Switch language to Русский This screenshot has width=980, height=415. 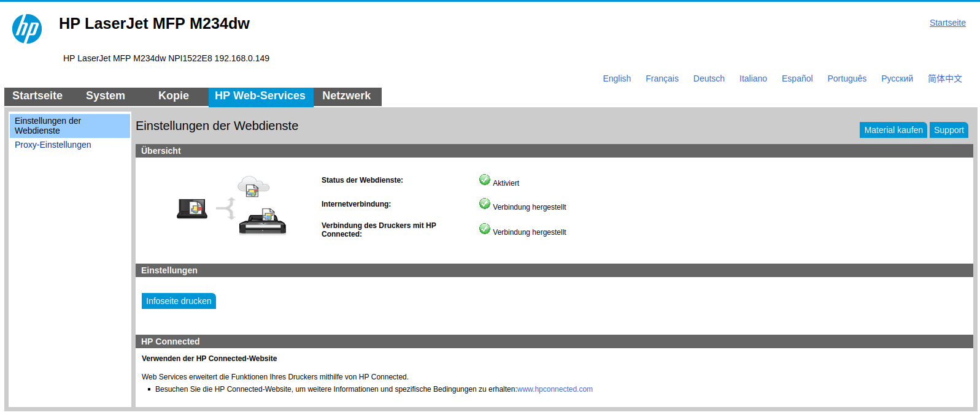click(897, 78)
